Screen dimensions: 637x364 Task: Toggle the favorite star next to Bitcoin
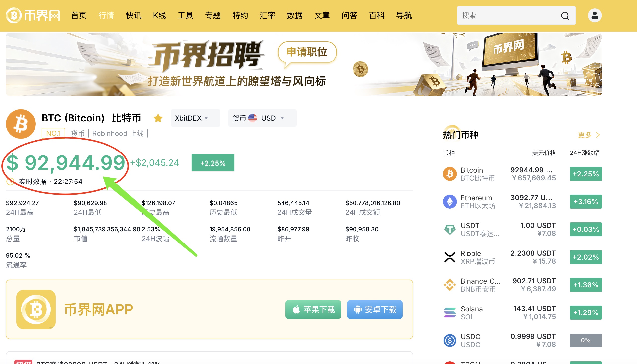[x=158, y=118]
